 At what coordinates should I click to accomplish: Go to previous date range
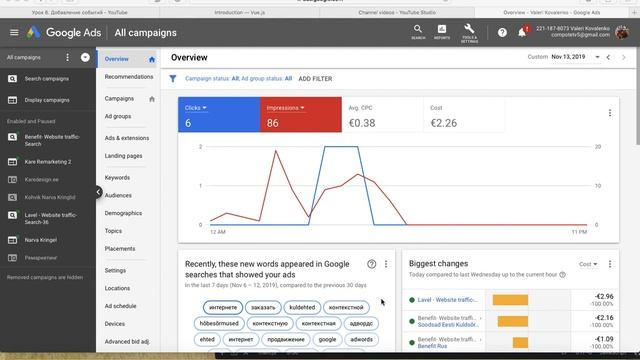tap(608, 58)
